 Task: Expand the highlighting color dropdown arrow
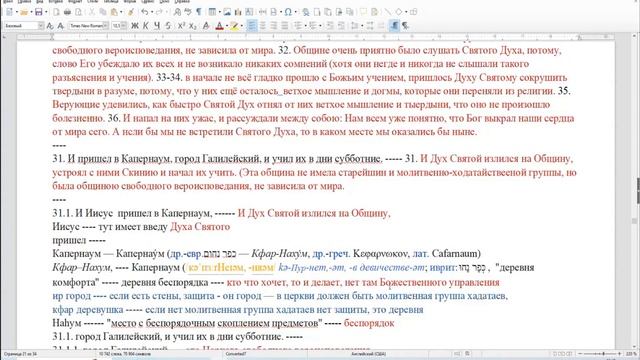241,26
